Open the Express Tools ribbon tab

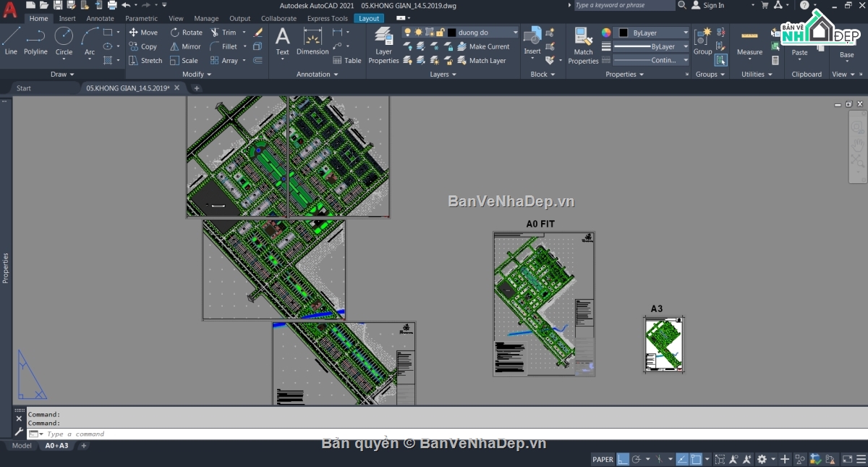(x=327, y=18)
